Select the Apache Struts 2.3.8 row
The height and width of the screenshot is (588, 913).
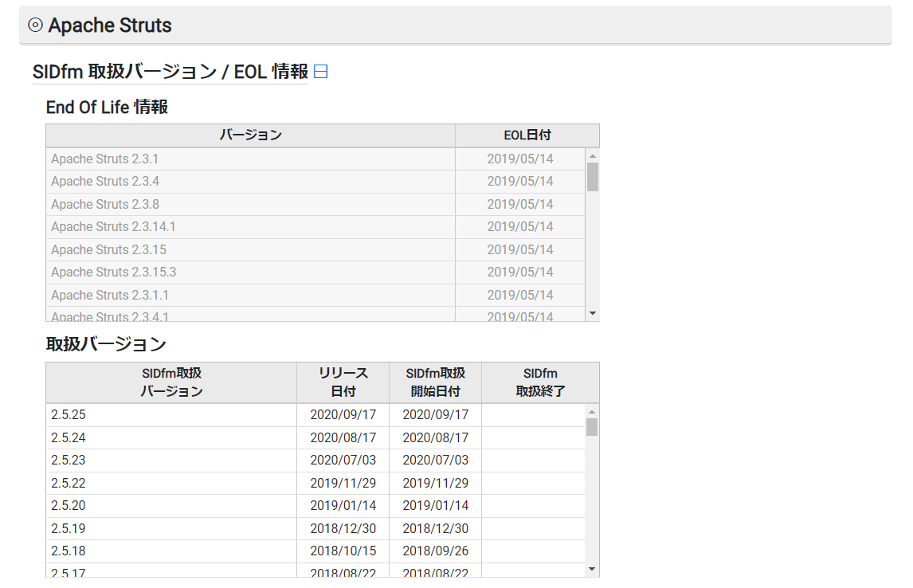point(315,204)
